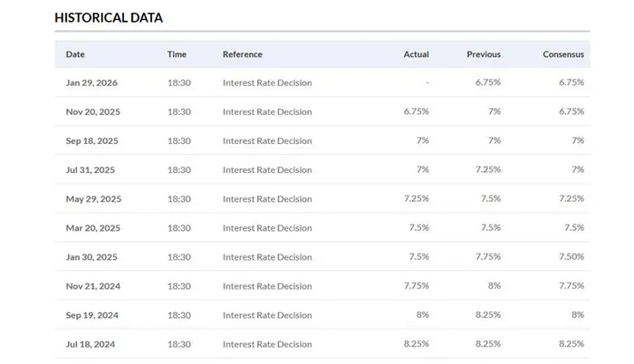634x364 pixels.
Task: Click the Previous column header
Action: point(483,54)
